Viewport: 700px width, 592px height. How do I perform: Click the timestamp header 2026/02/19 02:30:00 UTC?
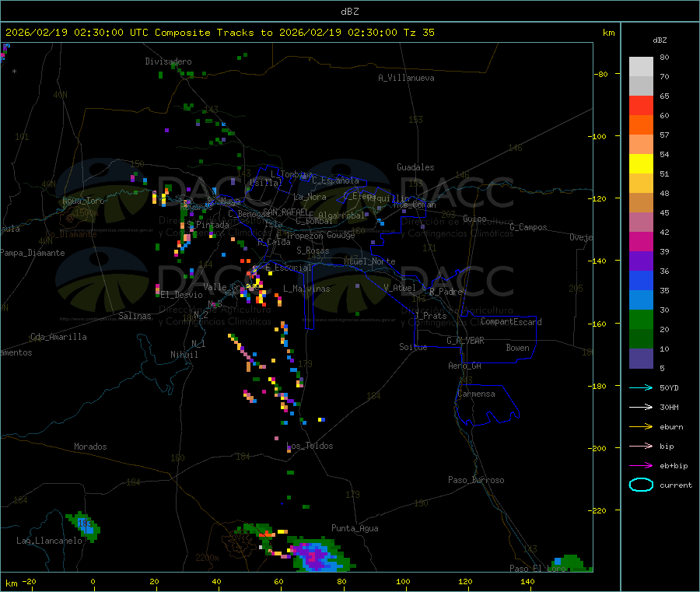click(76, 33)
